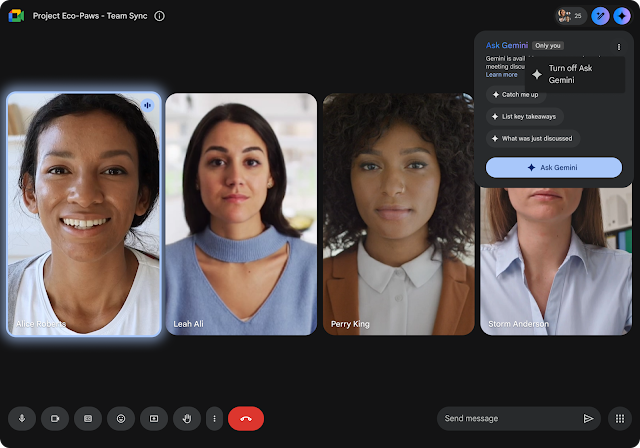This screenshot has height=448, width=640.
Task: Open the emoji reactions picker
Action: click(x=121, y=418)
